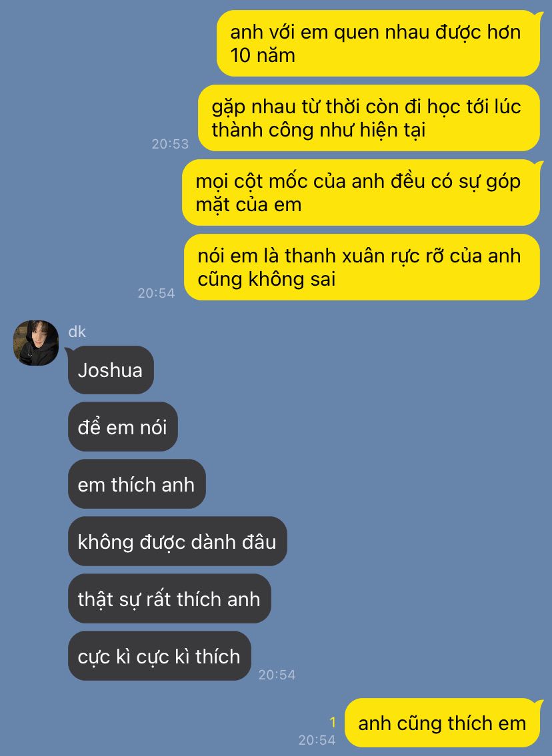Click the 20:54 timestamp after dk's messages
The width and height of the screenshot is (552, 756).
coord(277,675)
